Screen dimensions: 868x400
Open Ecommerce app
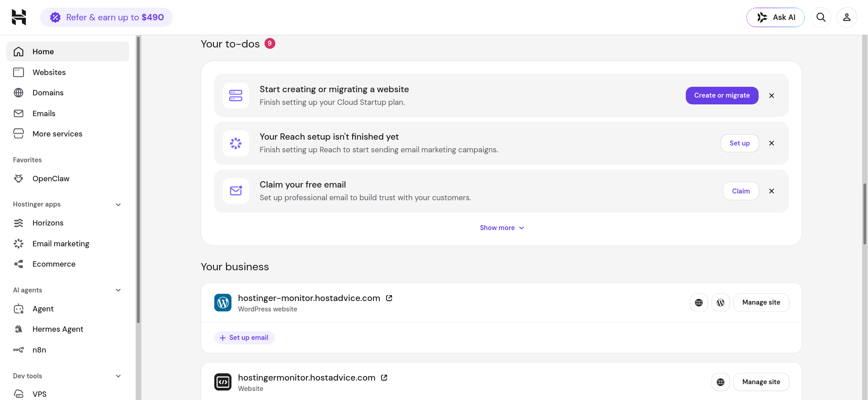(x=68, y=264)
